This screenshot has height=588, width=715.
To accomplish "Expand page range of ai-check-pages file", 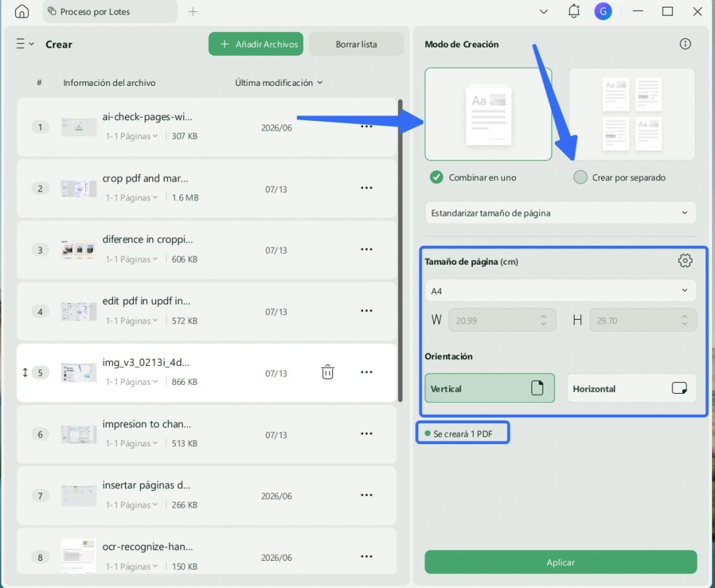I will 132,136.
